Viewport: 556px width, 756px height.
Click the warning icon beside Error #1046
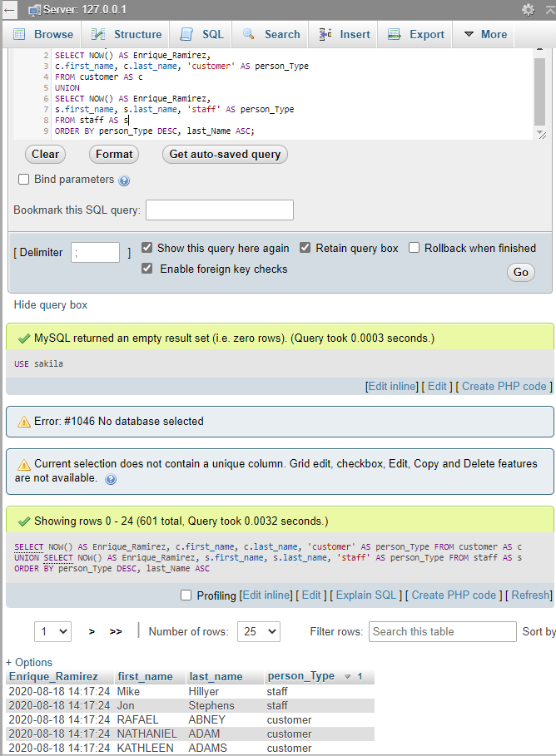[23, 422]
